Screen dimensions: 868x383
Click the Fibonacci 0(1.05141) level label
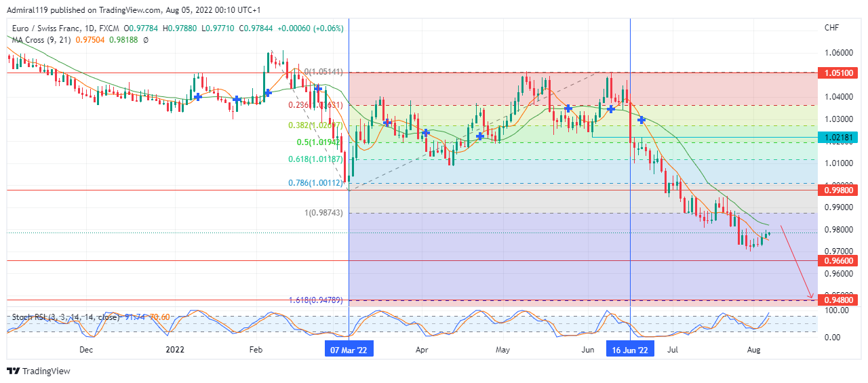[323, 72]
